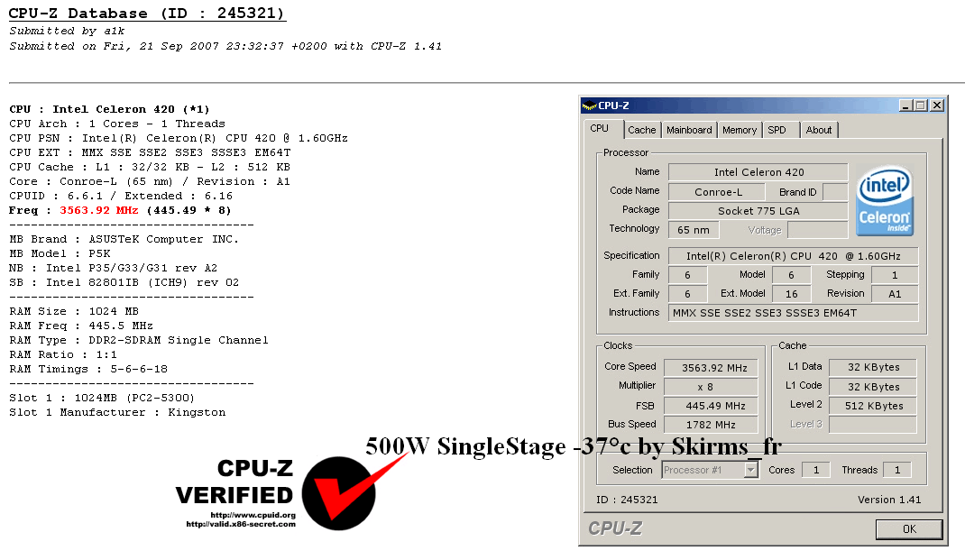Click the Revision value A1
The height and width of the screenshot is (560, 965).
pos(895,294)
